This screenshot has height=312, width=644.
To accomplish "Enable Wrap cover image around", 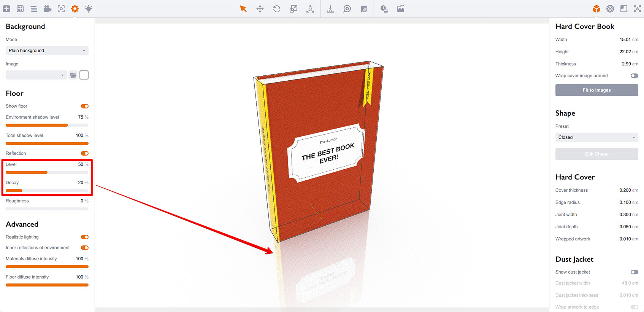I will pos(634,76).
